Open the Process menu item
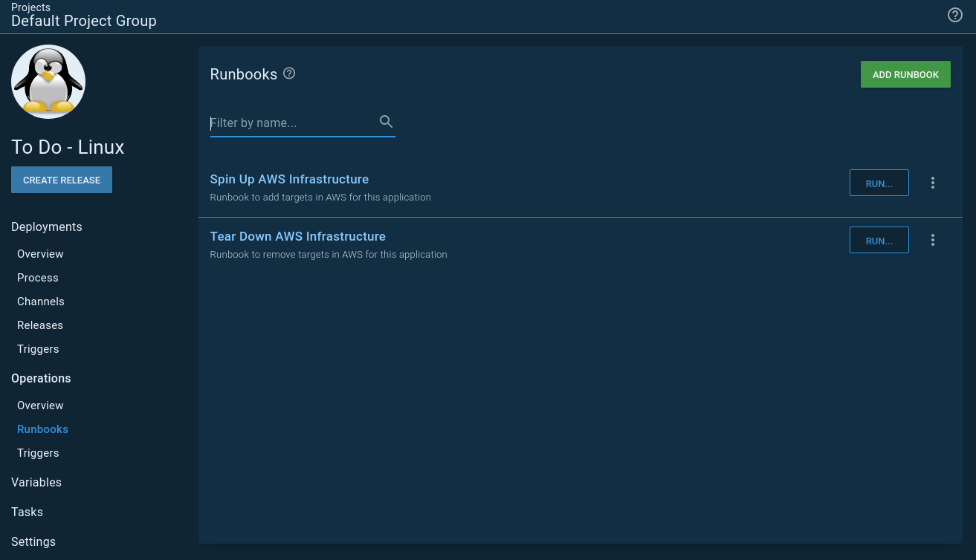976x560 pixels. (x=38, y=278)
